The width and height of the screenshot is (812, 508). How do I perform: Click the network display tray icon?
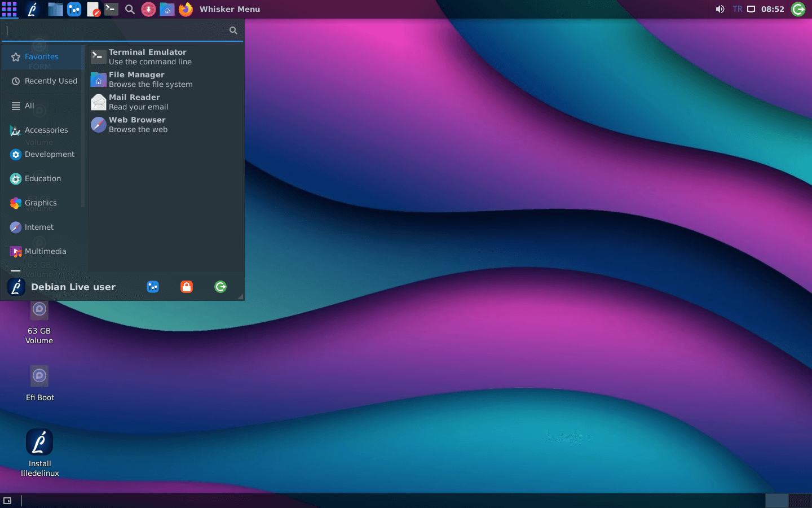(751, 9)
